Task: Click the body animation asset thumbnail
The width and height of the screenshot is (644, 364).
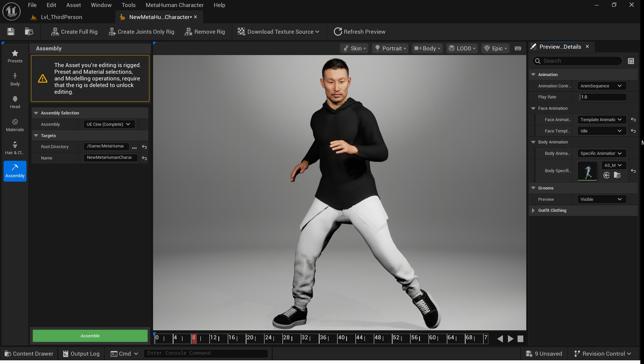Action: point(587,171)
